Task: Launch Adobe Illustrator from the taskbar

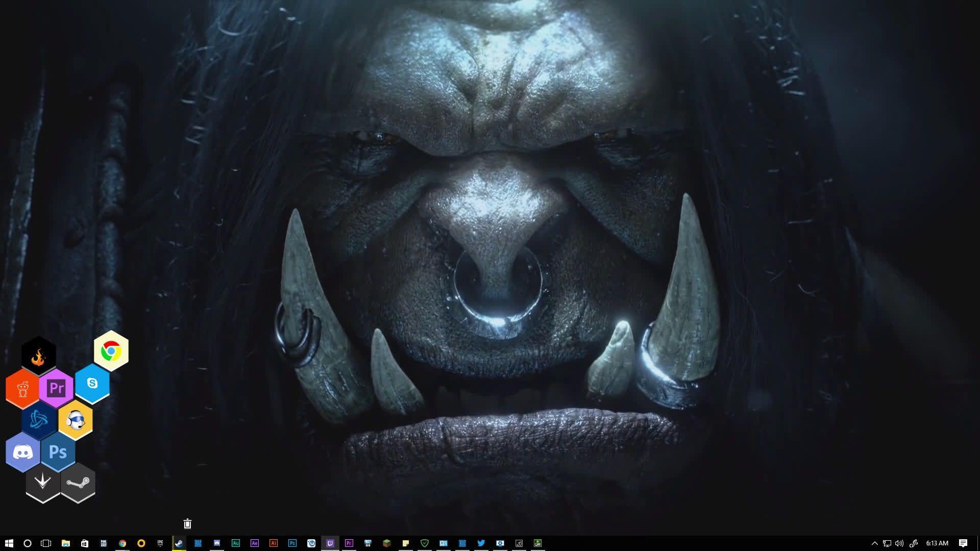Action: [274, 543]
